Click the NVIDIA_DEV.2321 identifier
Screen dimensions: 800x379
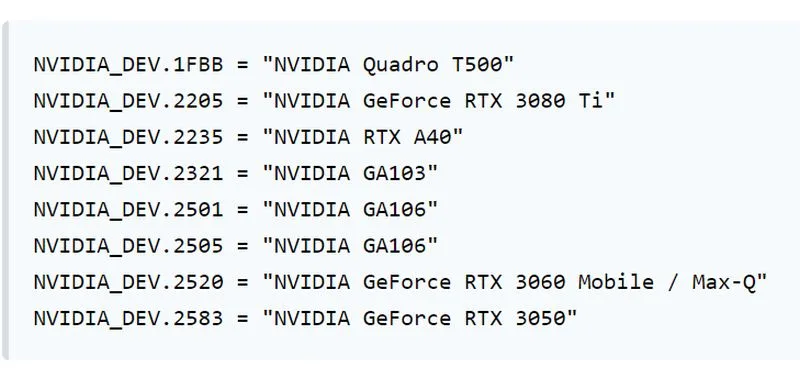(x=129, y=174)
